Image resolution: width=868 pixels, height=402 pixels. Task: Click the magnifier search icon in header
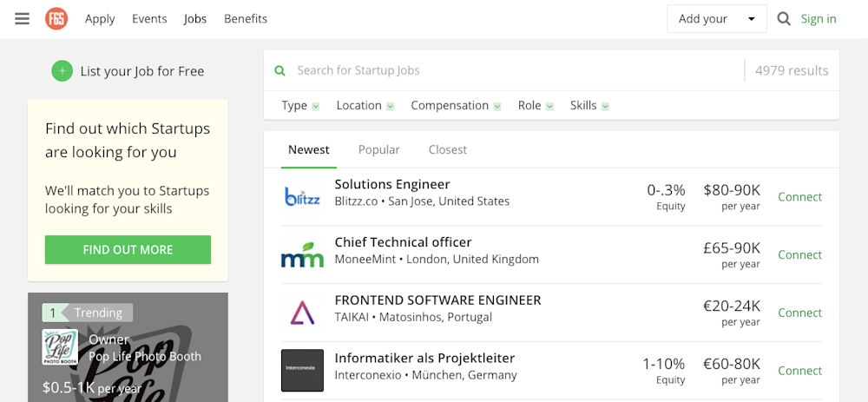(x=784, y=18)
